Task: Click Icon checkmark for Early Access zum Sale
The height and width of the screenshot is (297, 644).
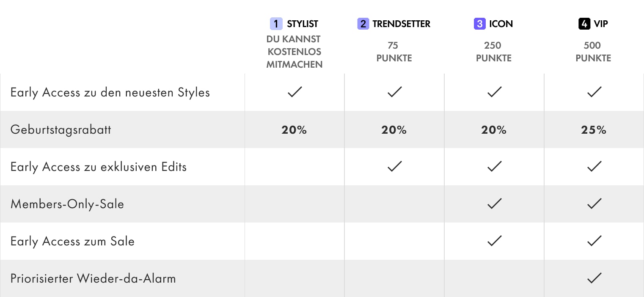Action: click(494, 241)
